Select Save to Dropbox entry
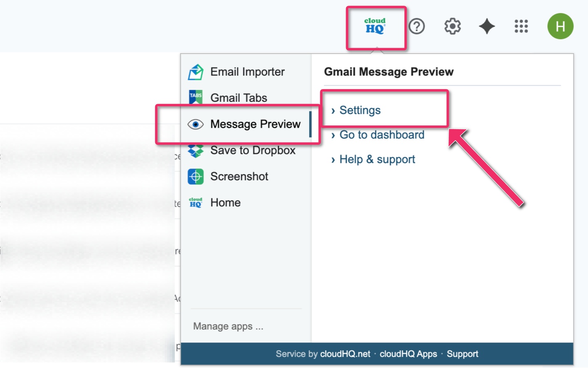The image size is (588, 370). pos(253,150)
